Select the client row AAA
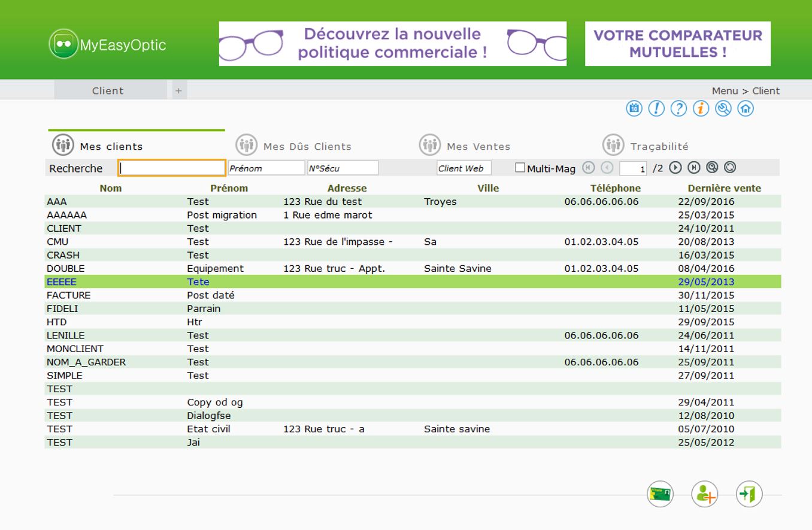The width and height of the screenshot is (812, 530). tap(413, 202)
